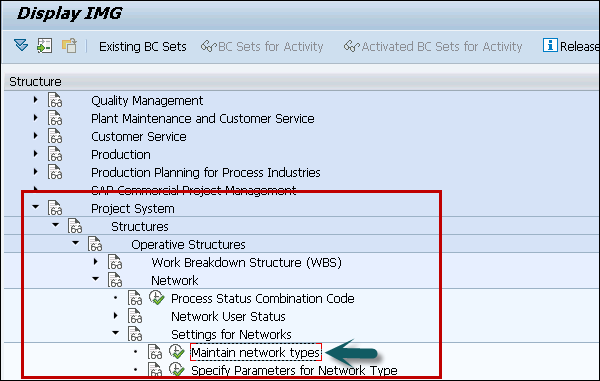Open documentation icon for Production
The image size is (600, 381).
55,154
